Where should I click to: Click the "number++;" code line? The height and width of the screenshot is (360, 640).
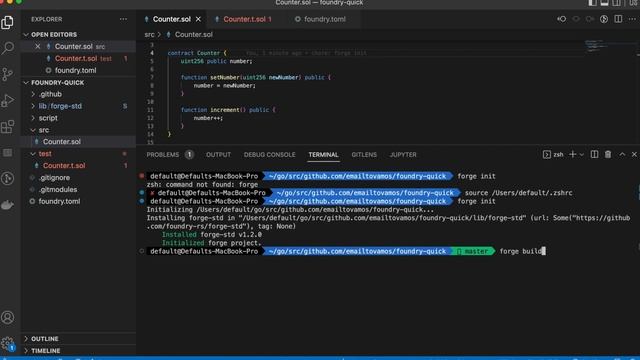[x=208, y=118]
